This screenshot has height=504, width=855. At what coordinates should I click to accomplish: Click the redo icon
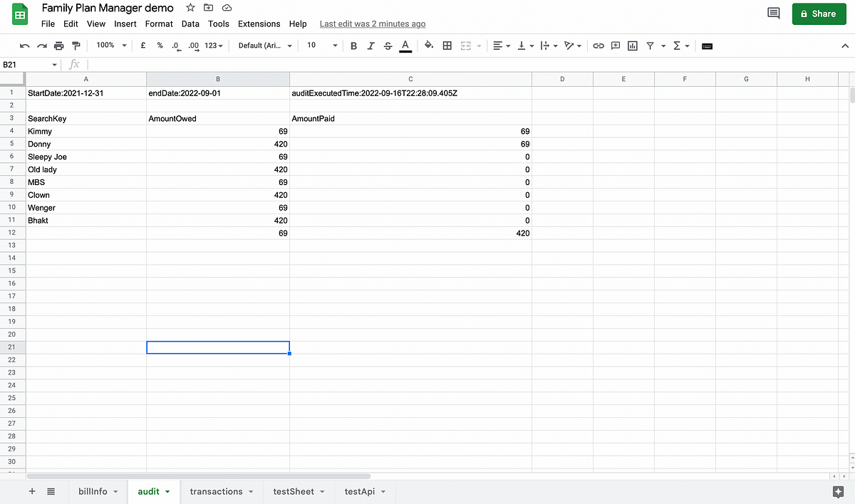point(41,46)
